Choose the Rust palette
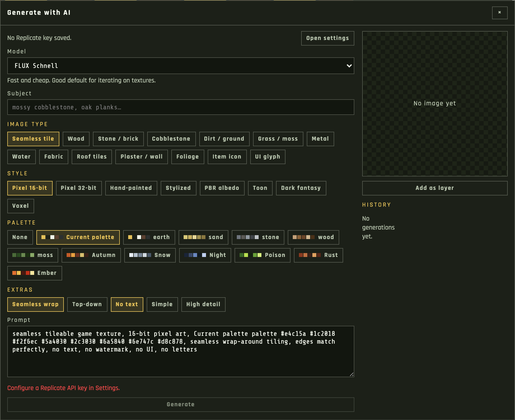This screenshot has width=515, height=420. coord(318,255)
